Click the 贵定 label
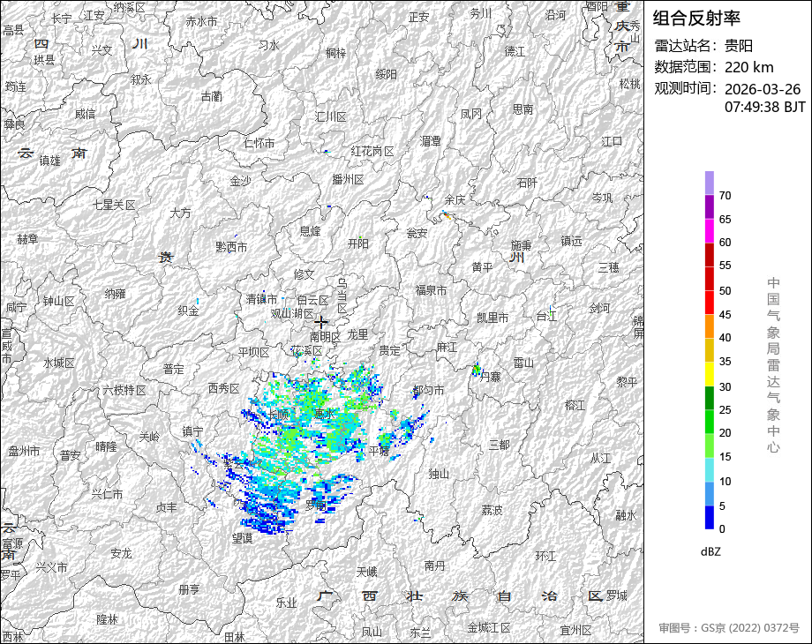812x644 pixels. pyautogui.click(x=389, y=351)
